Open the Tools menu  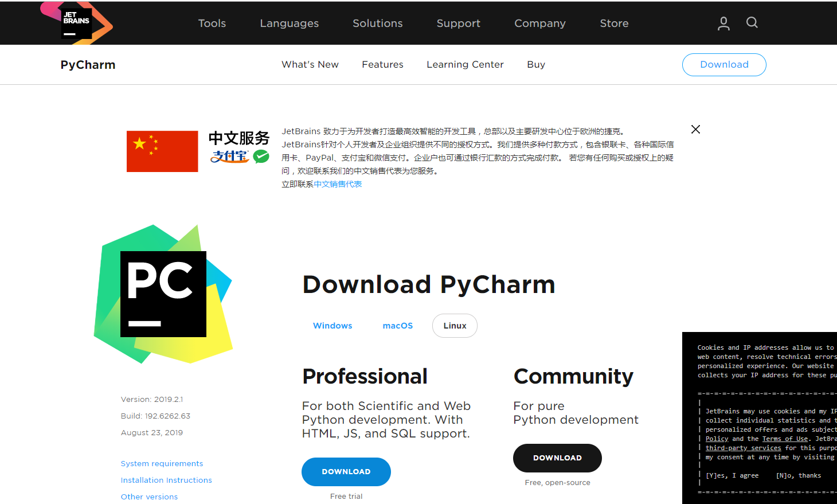tap(212, 24)
